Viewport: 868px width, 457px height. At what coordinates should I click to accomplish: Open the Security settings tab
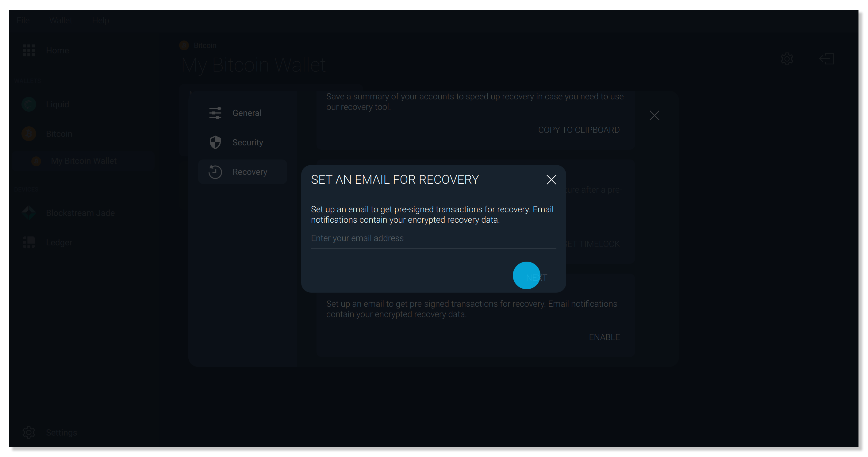[242, 142]
